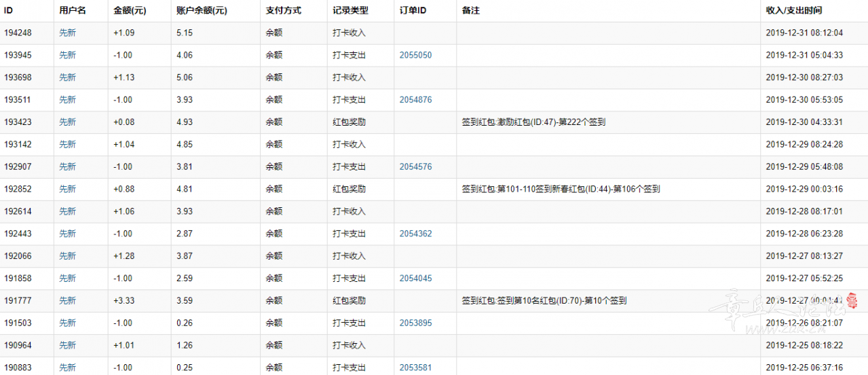This screenshot has height=375, width=868.
Task: Open order link 2054362
Action: [x=415, y=234]
